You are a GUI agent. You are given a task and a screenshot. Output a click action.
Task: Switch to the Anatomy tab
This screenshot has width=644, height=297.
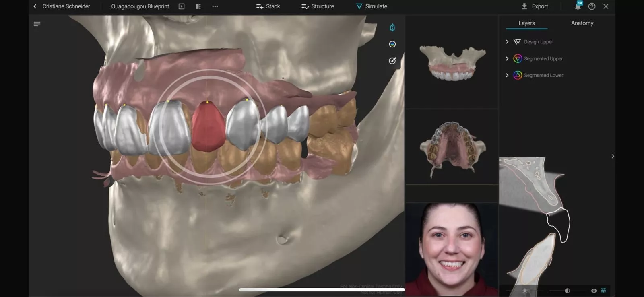(582, 23)
